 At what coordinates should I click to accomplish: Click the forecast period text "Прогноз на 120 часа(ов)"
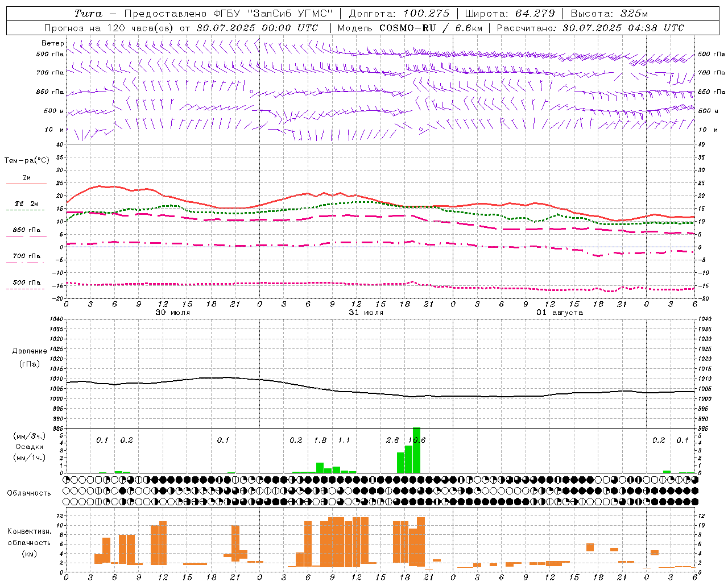108,28
